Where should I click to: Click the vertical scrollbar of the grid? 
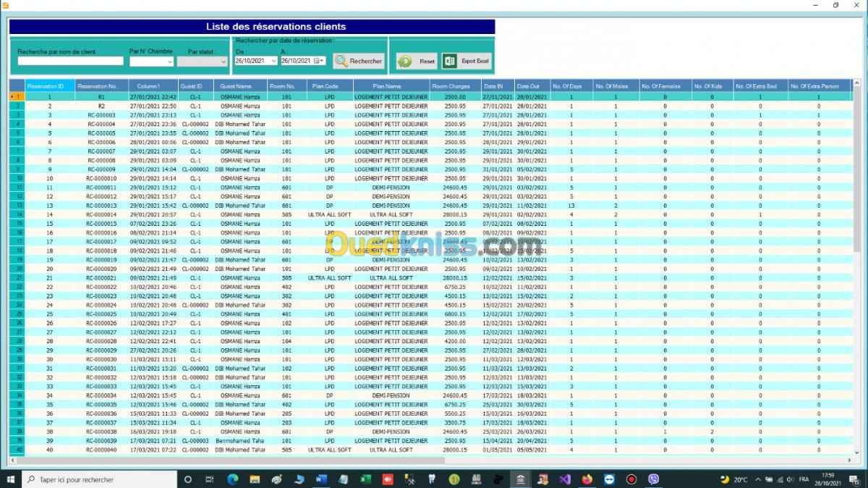tap(856, 268)
